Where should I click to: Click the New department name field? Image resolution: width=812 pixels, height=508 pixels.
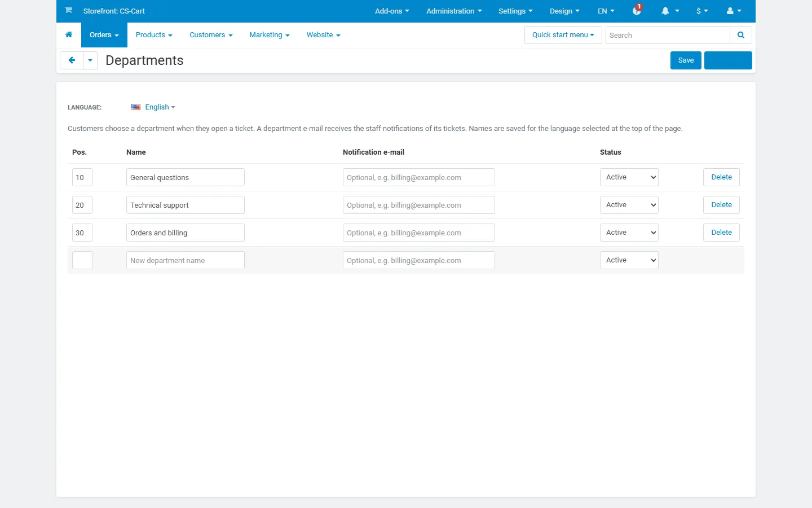[186, 260]
